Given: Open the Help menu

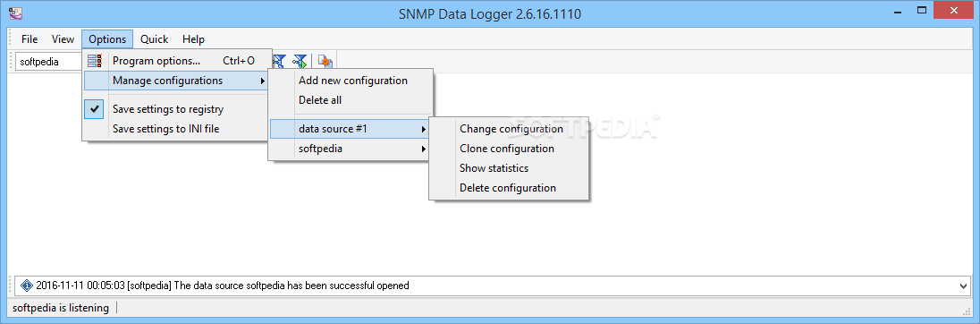Looking at the screenshot, I should (x=193, y=39).
